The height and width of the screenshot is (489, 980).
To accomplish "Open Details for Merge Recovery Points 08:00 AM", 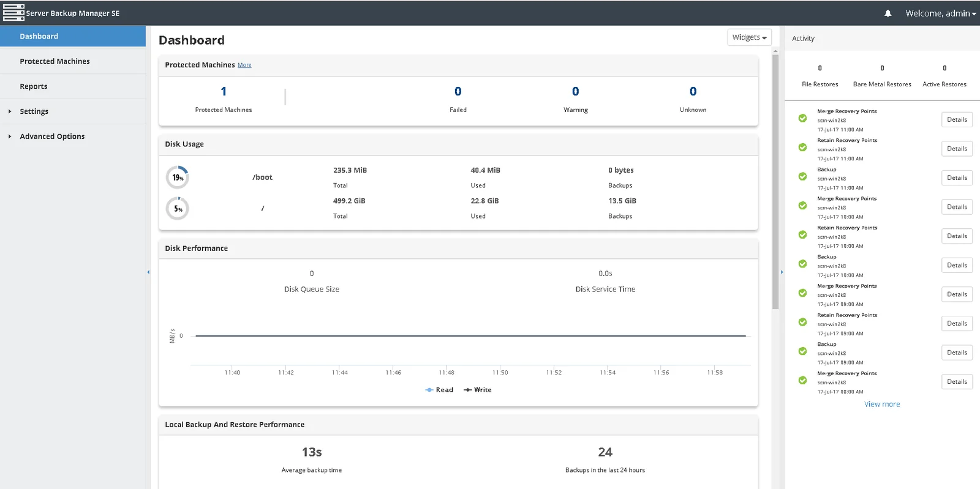I will (x=957, y=381).
